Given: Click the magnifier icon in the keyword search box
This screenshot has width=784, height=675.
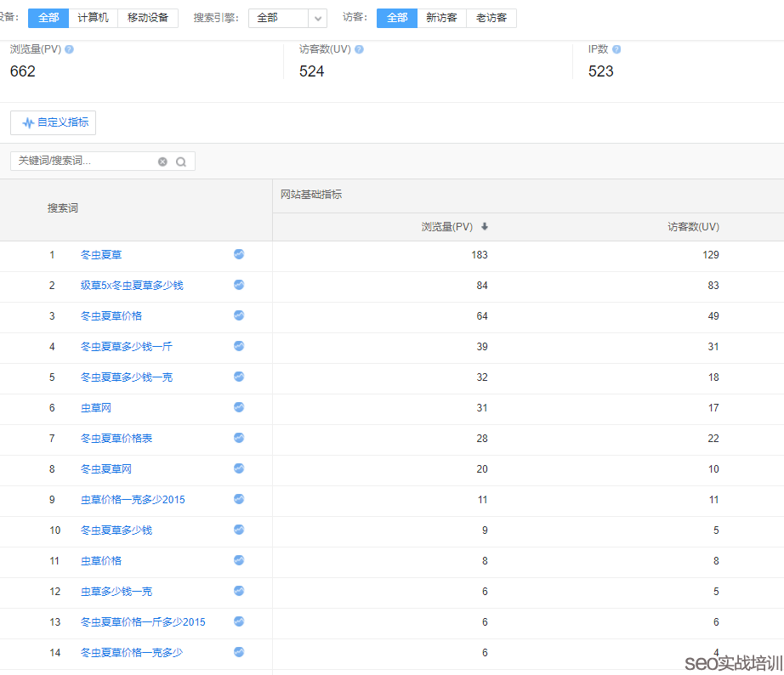Looking at the screenshot, I should click(x=179, y=161).
